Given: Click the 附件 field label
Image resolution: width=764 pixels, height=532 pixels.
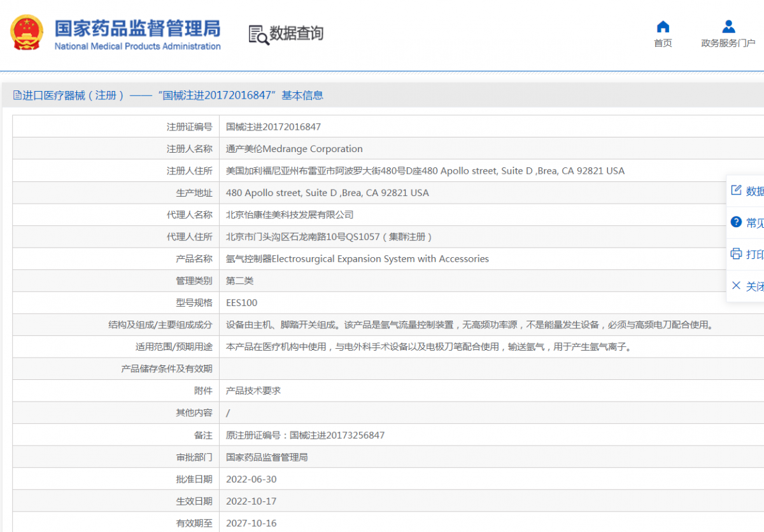Looking at the screenshot, I should coord(203,391).
